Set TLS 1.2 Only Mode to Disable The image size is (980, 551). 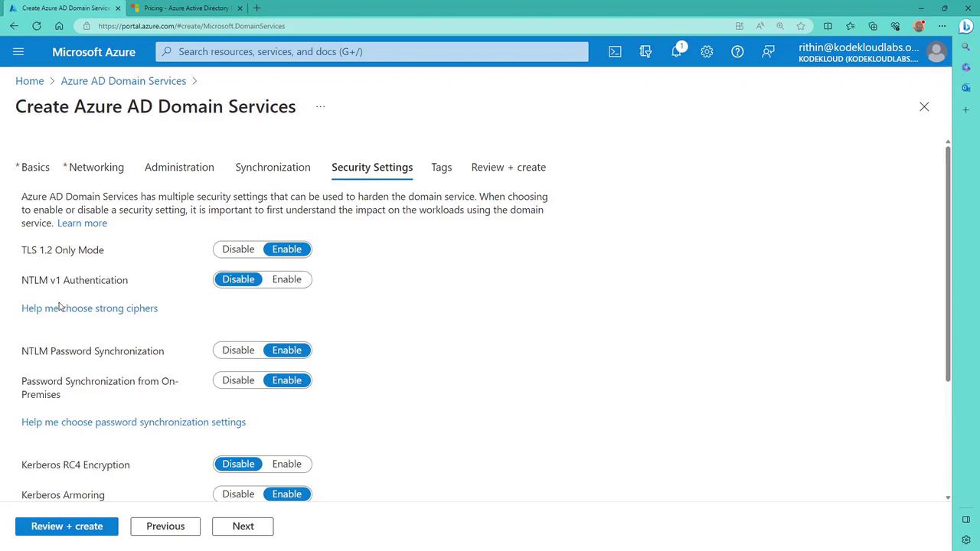[x=238, y=249]
